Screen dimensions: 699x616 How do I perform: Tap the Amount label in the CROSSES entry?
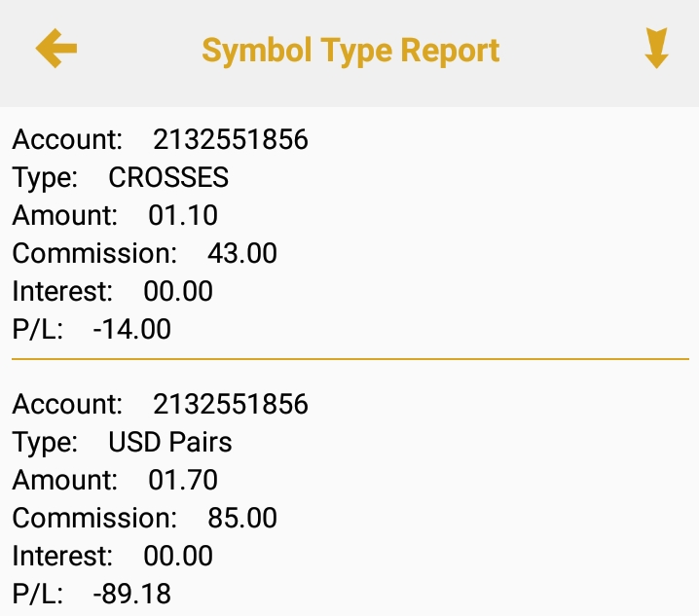[x=65, y=215]
